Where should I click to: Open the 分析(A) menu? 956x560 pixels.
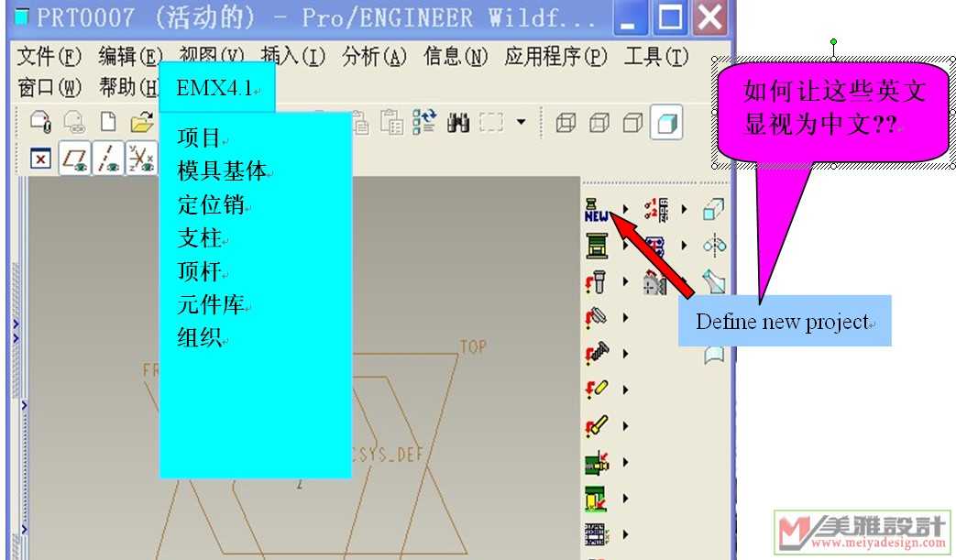point(374,57)
